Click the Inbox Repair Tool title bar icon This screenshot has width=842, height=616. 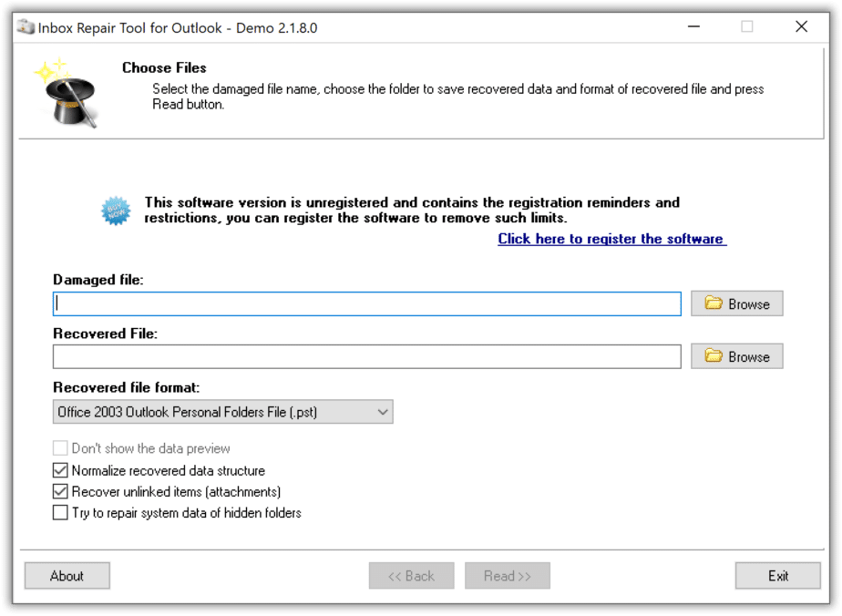[24, 26]
